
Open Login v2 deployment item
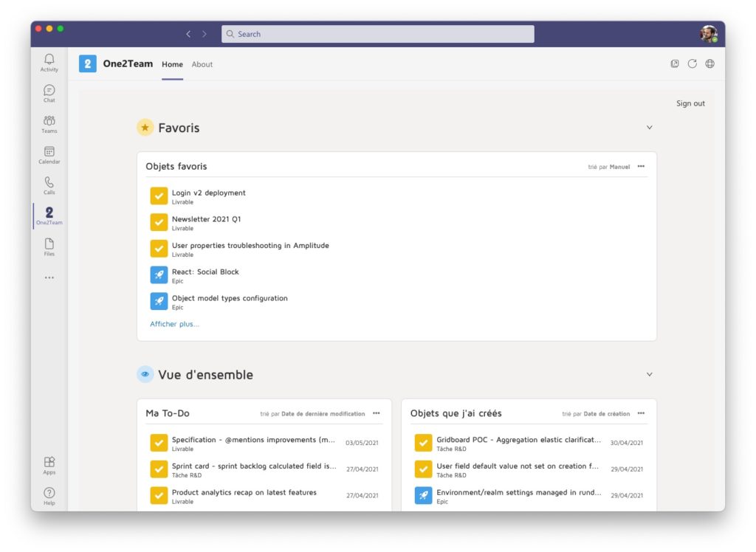tap(209, 193)
